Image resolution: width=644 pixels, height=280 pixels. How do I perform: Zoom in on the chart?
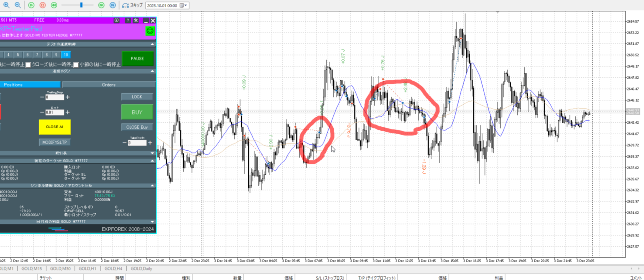pyautogui.click(x=6, y=5)
